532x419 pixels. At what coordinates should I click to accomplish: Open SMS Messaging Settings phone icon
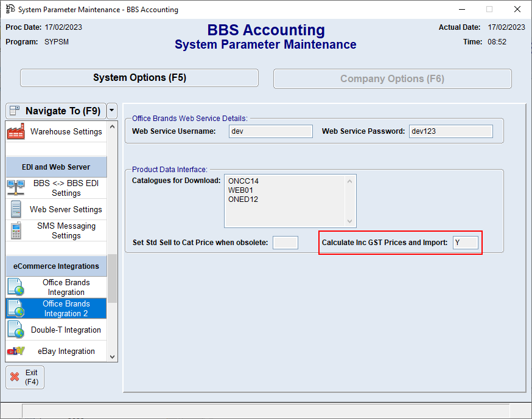[16, 230]
